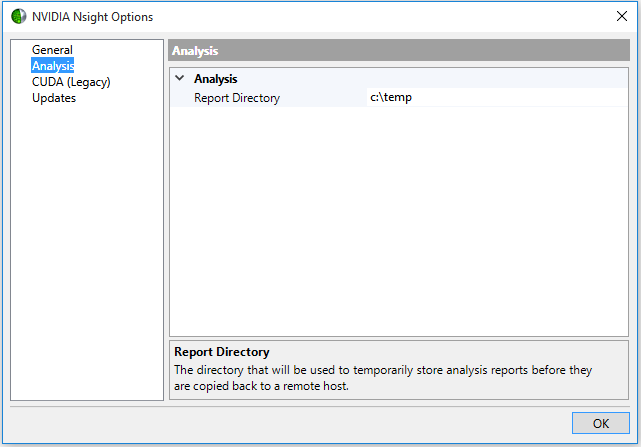Image resolution: width=641 pixels, height=447 pixels.
Task: Click splitter between property grid and description
Action: pyautogui.click(x=399, y=339)
